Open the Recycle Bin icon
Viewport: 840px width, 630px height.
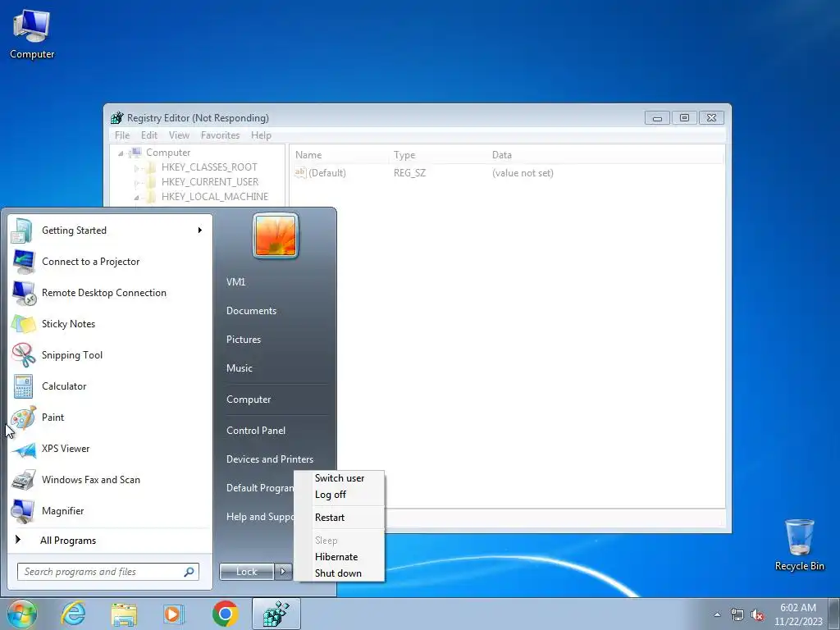coord(799,545)
